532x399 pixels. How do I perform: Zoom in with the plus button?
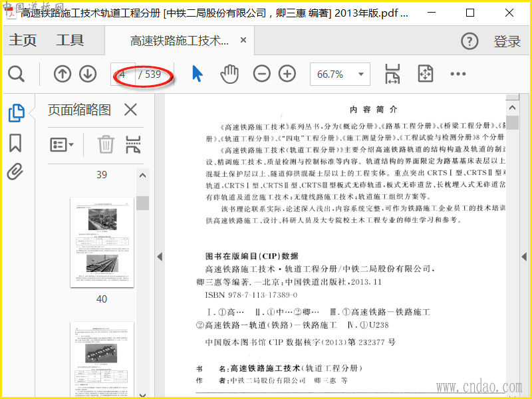click(x=287, y=74)
